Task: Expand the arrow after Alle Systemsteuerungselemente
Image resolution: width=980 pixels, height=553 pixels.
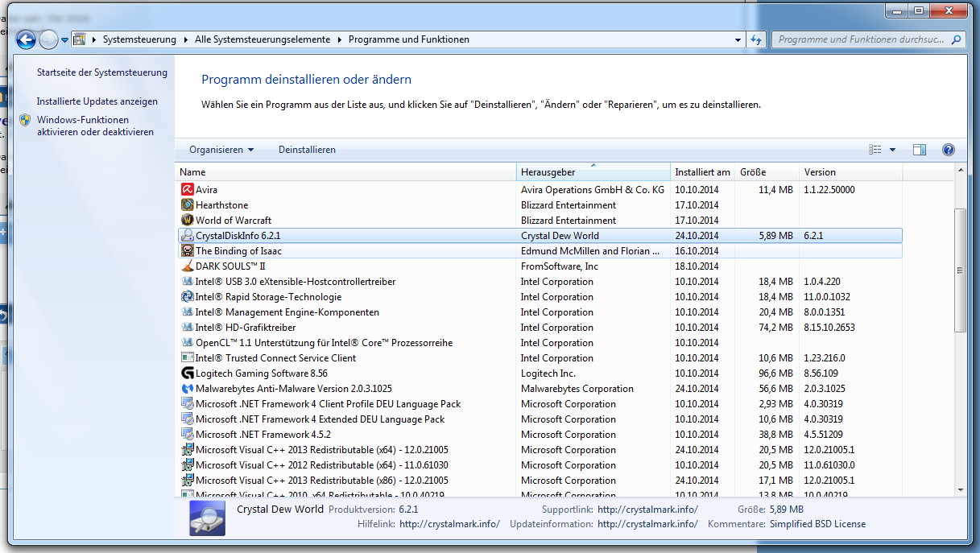Action: [x=339, y=39]
